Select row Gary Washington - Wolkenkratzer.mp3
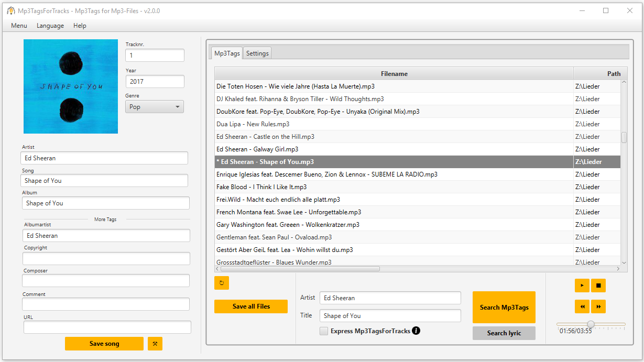Viewport: 644px width, 362px height. (418, 225)
